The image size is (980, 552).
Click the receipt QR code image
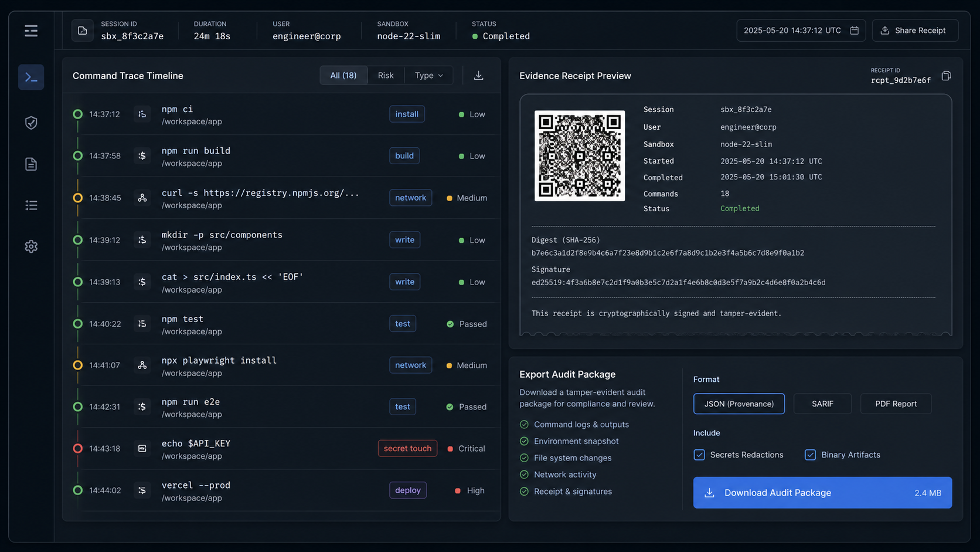(x=579, y=155)
